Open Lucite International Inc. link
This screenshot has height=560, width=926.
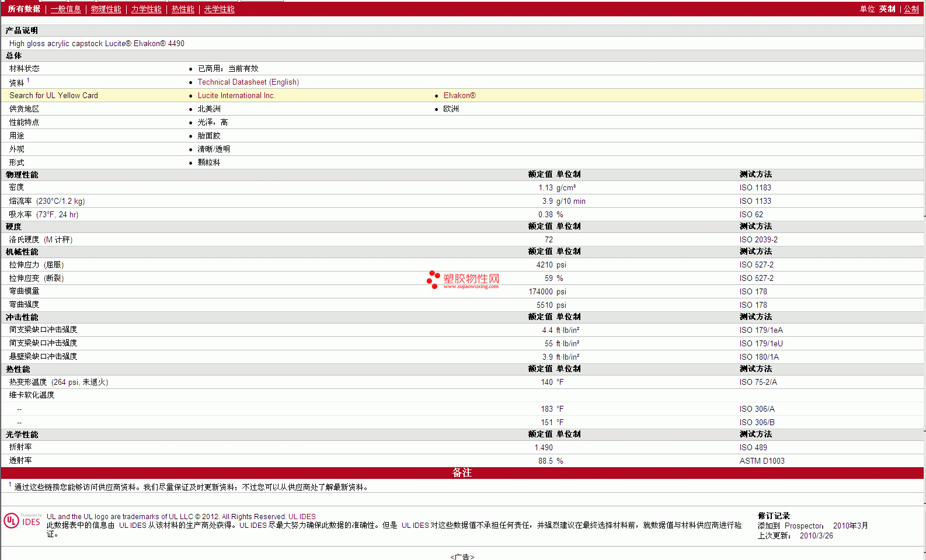pos(236,96)
